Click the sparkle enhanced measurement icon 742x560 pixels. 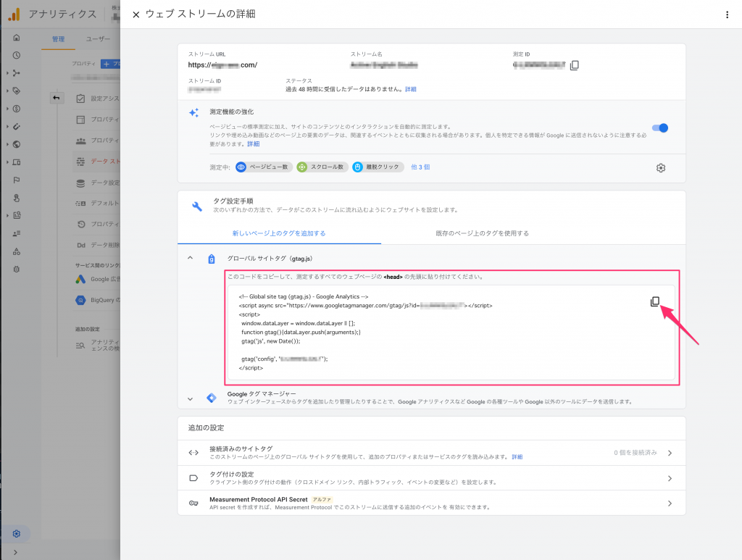[x=193, y=112]
